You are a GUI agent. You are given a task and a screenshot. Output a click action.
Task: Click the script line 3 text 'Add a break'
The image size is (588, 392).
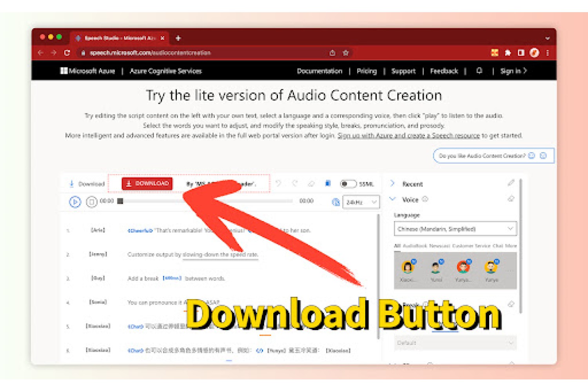143,278
